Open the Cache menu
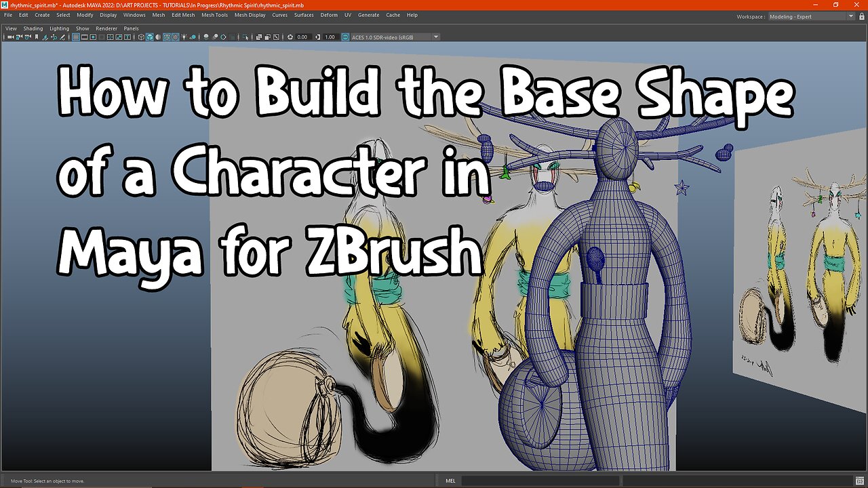 click(393, 15)
